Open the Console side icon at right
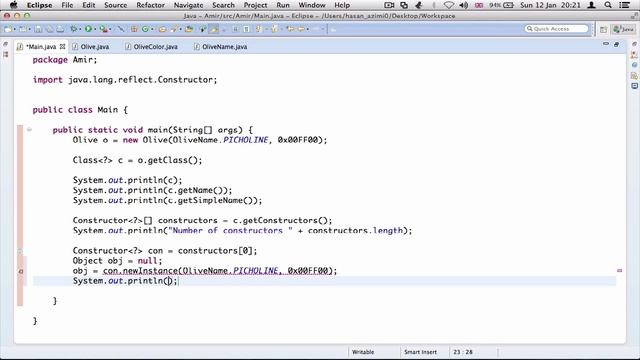Image resolution: width=640 pixels, height=360 pixels. pyautogui.click(x=634, y=86)
